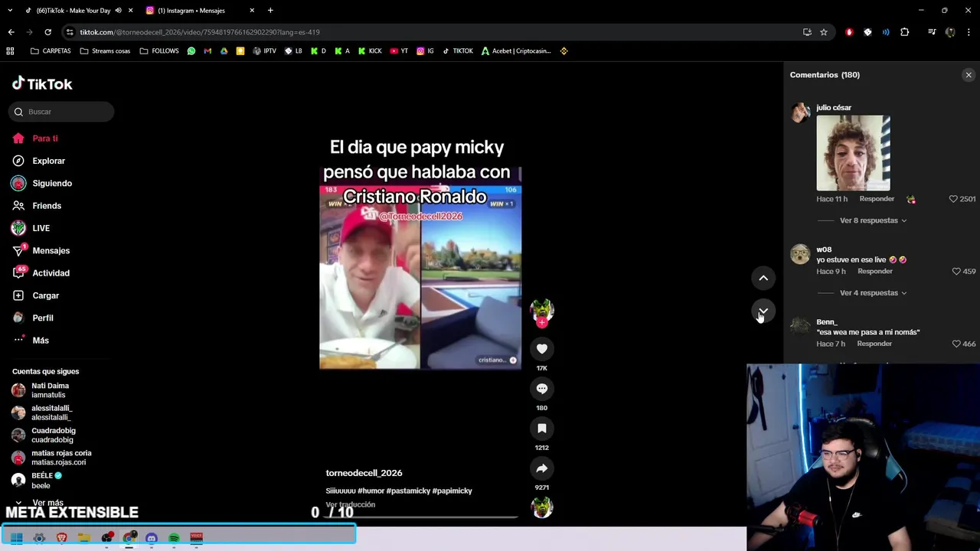Save video with bookmark icon
980x551 pixels.
(541, 429)
